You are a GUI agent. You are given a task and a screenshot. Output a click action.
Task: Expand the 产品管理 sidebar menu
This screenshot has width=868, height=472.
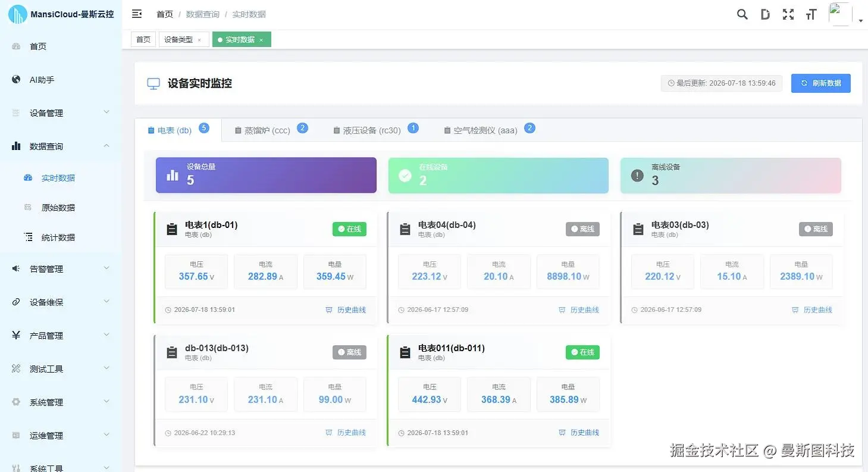[x=61, y=336]
